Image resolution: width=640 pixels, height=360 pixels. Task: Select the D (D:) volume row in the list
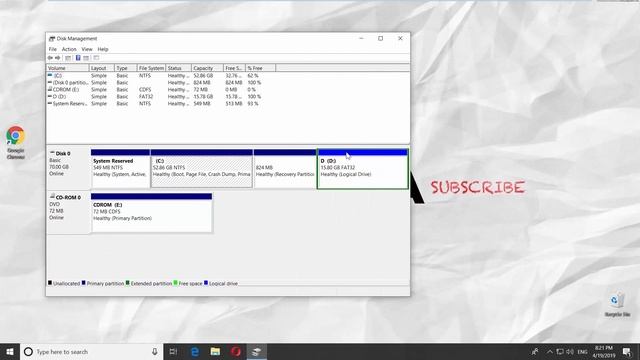point(161,96)
